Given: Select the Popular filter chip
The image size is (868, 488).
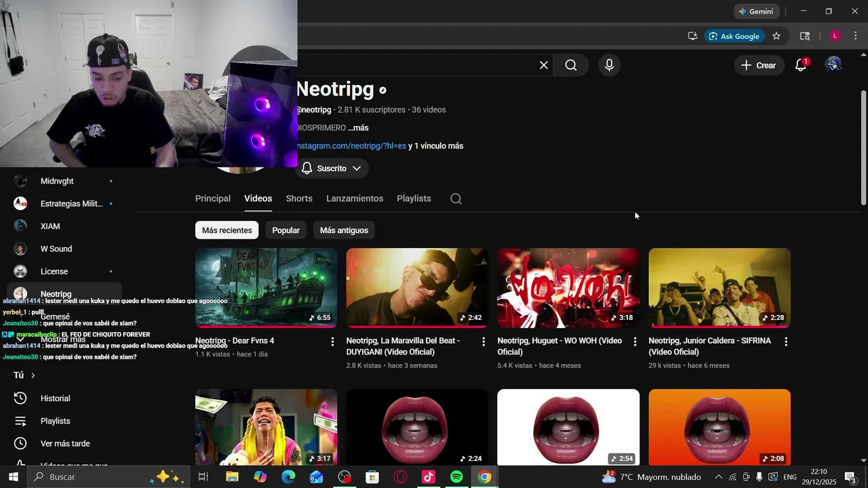Looking at the screenshot, I should (286, 230).
